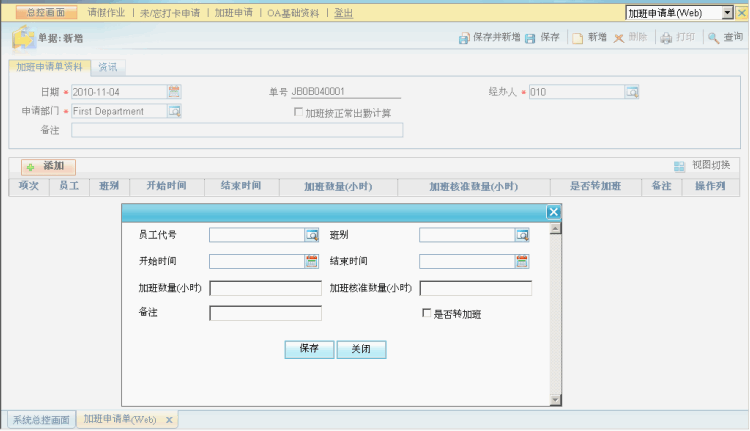This screenshot has width=750, height=431.
Task: Open the lookup for 经办人
Action: 632,92
